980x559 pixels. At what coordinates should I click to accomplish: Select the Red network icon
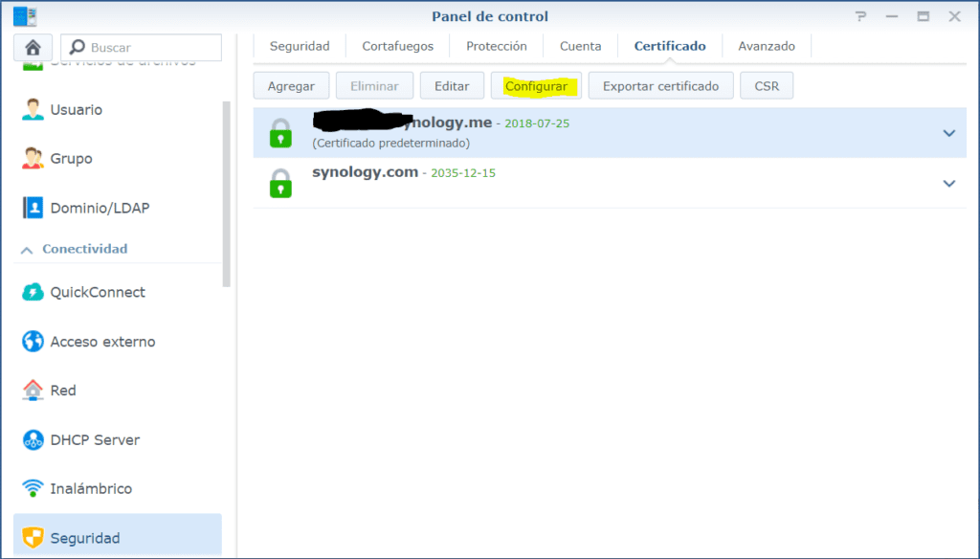pos(33,391)
